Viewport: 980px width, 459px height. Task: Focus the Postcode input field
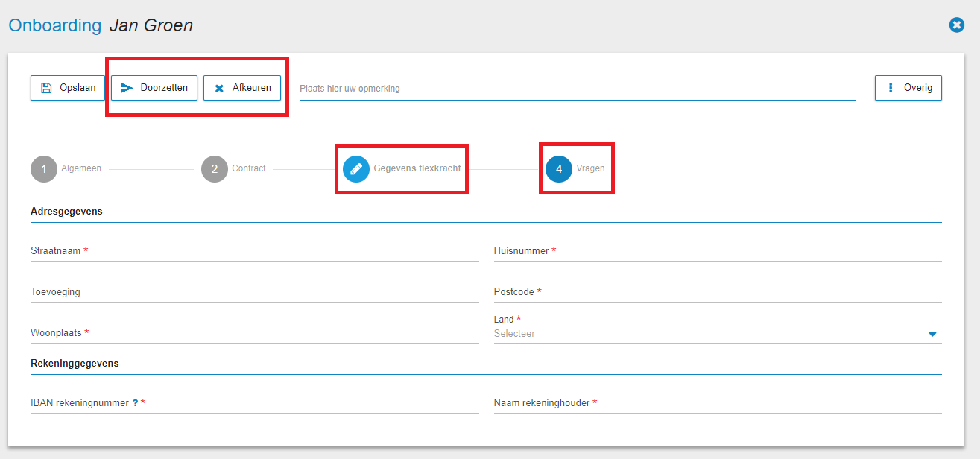click(718, 292)
